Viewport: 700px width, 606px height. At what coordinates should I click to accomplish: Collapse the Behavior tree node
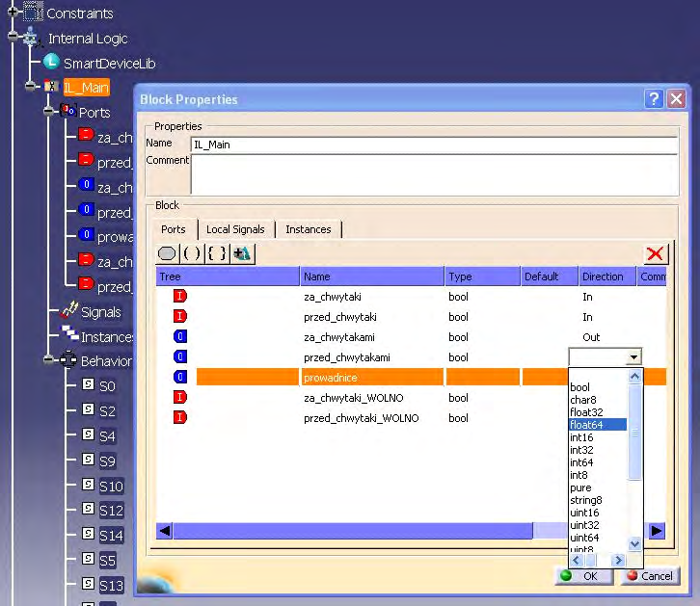48,360
